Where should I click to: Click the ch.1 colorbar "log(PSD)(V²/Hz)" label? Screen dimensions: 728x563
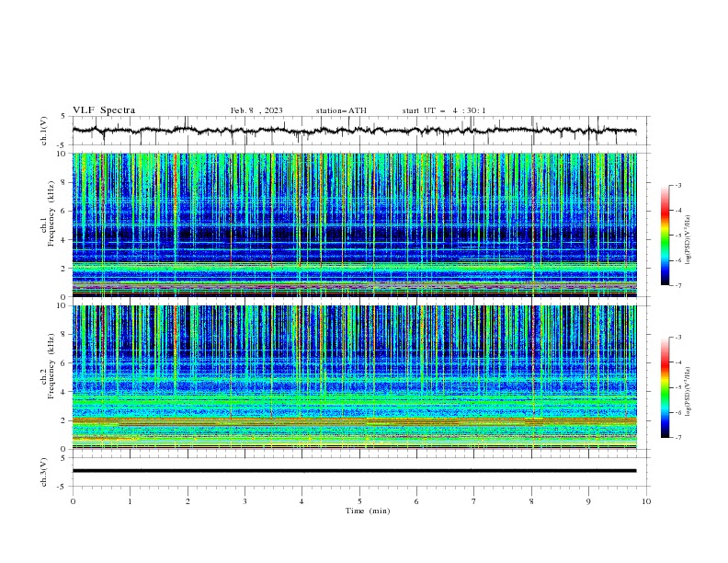click(x=688, y=240)
